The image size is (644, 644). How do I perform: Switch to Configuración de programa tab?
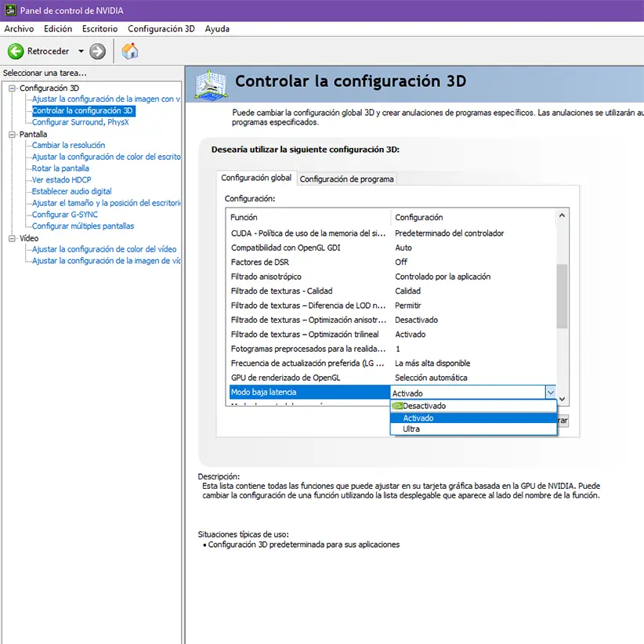click(x=346, y=179)
